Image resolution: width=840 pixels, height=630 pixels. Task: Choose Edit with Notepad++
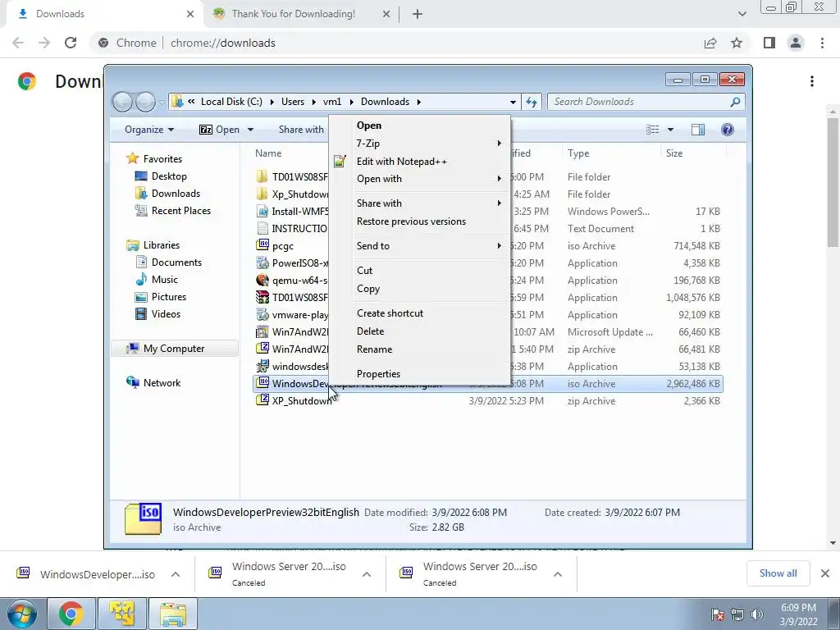click(402, 162)
